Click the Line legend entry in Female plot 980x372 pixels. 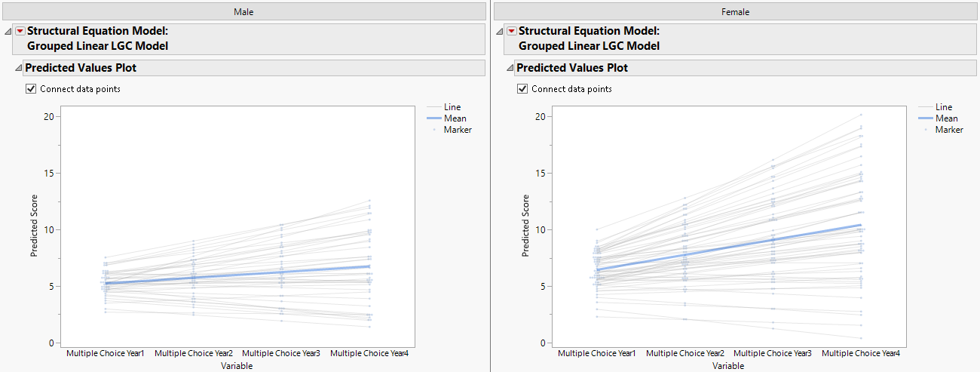pos(944,107)
